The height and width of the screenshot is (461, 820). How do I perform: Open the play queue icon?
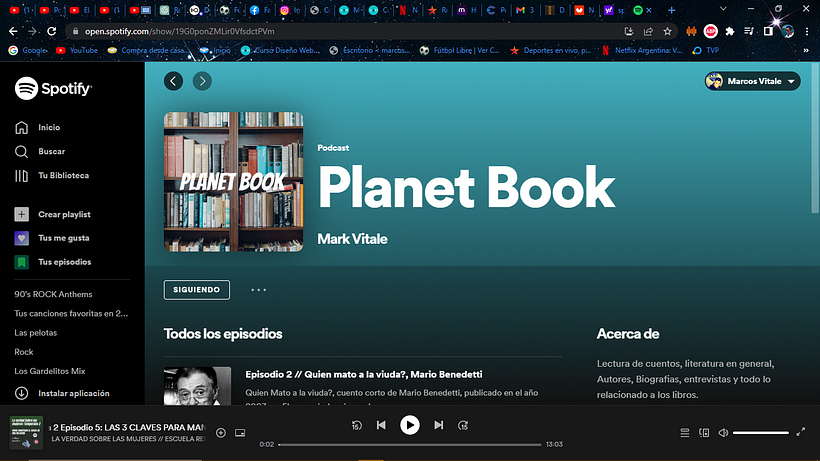(x=685, y=433)
